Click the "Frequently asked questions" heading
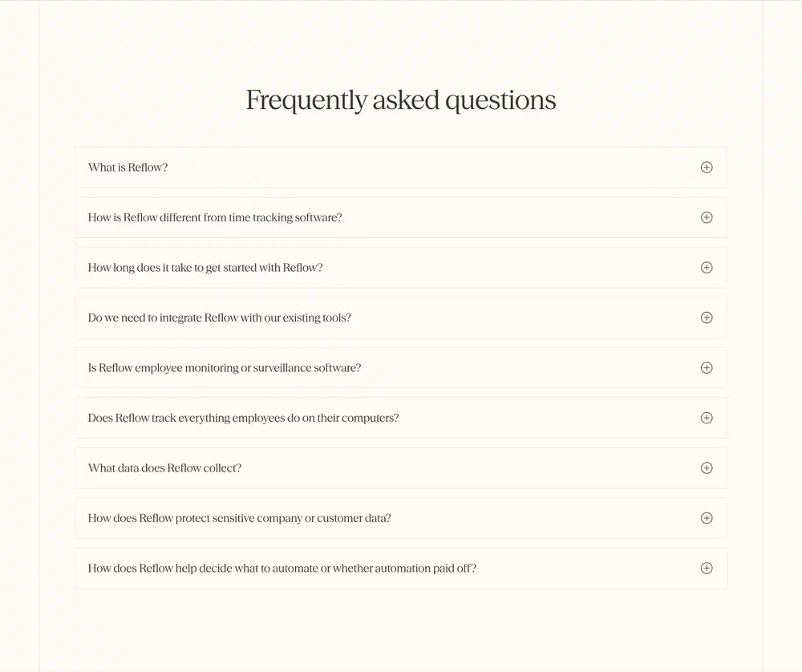 (401, 99)
